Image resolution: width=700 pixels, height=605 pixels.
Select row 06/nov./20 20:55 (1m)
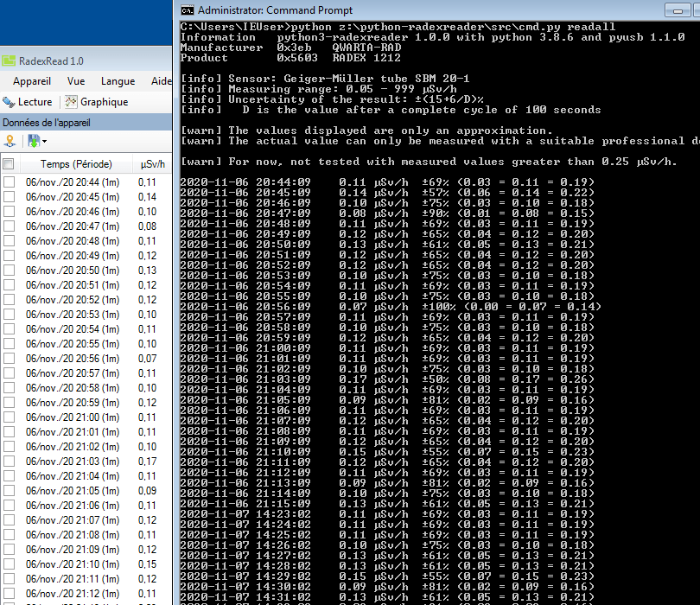pos(86,344)
